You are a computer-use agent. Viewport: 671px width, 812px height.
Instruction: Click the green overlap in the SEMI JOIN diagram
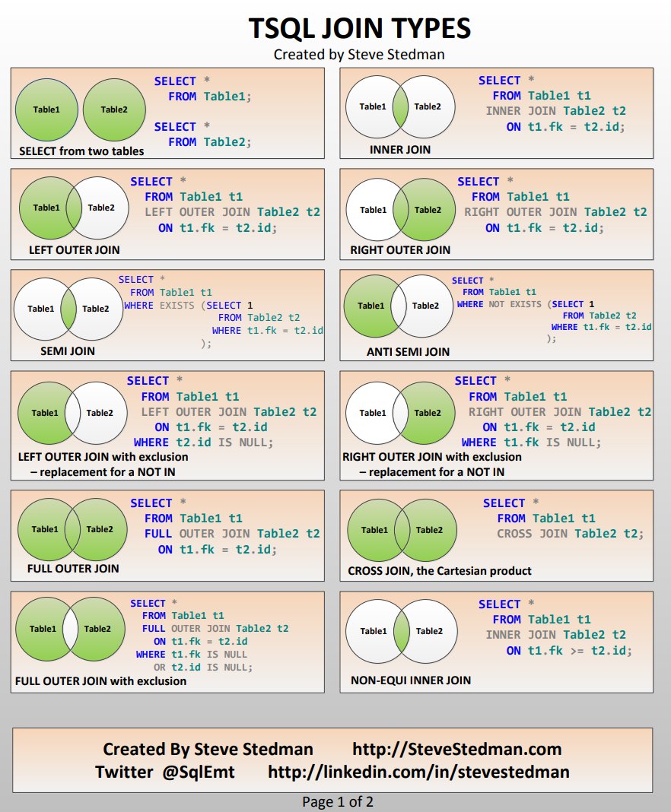click(x=68, y=309)
